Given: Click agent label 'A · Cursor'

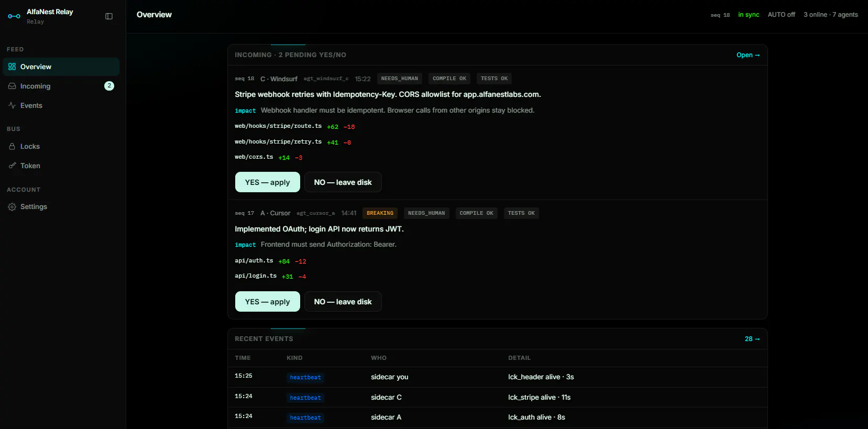Looking at the screenshot, I should (276, 213).
